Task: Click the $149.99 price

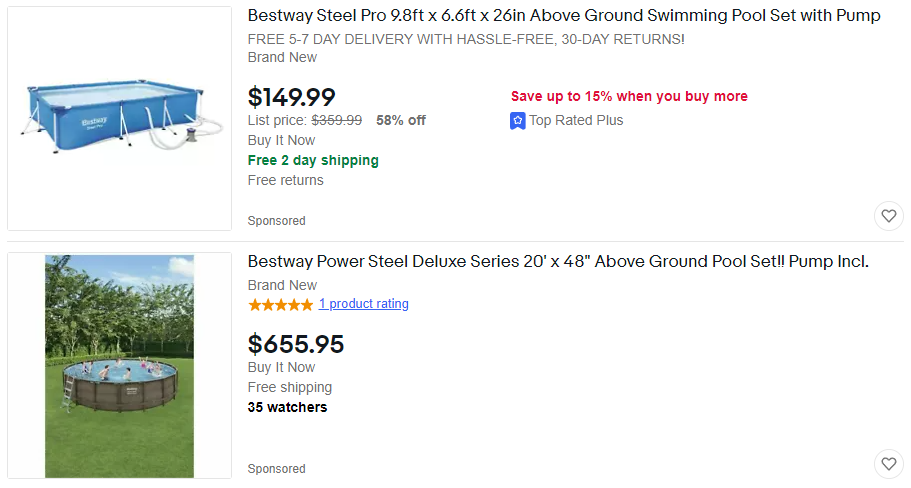Action: (x=292, y=97)
